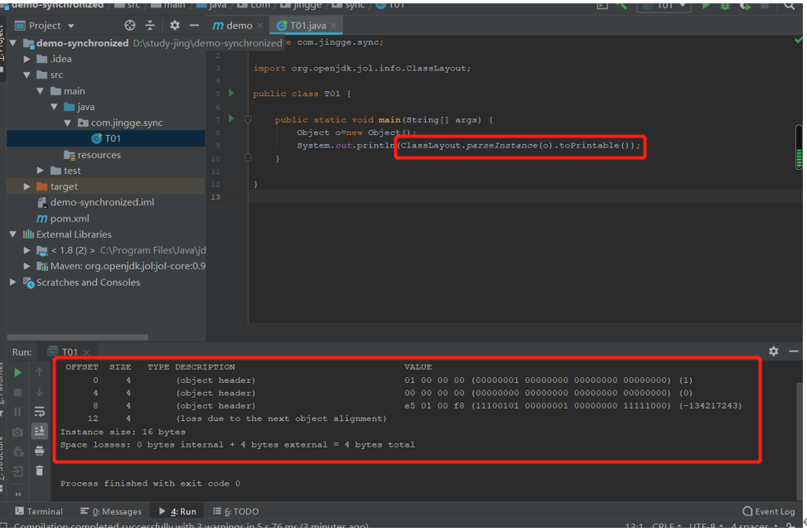Collapse the main folder

tap(40, 90)
